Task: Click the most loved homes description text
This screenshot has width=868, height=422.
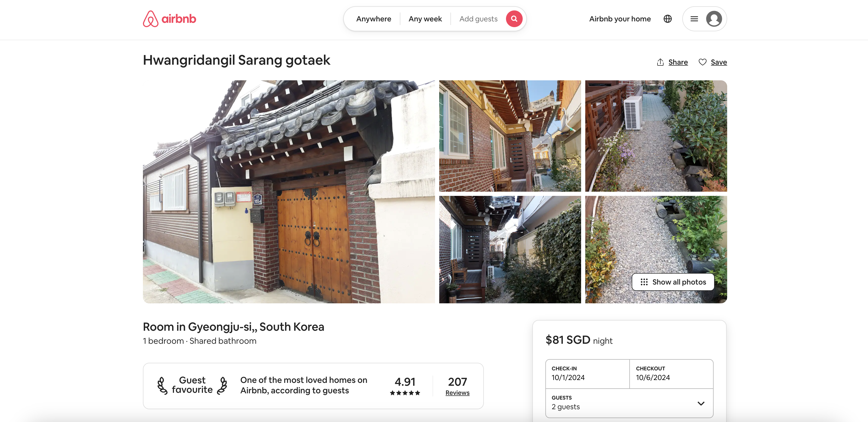Action: [x=303, y=385]
